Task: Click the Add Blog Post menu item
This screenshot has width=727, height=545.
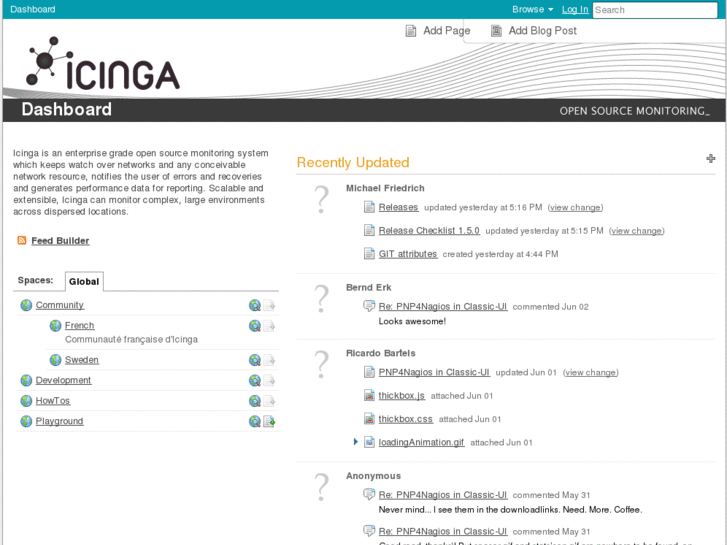Action: (534, 31)
